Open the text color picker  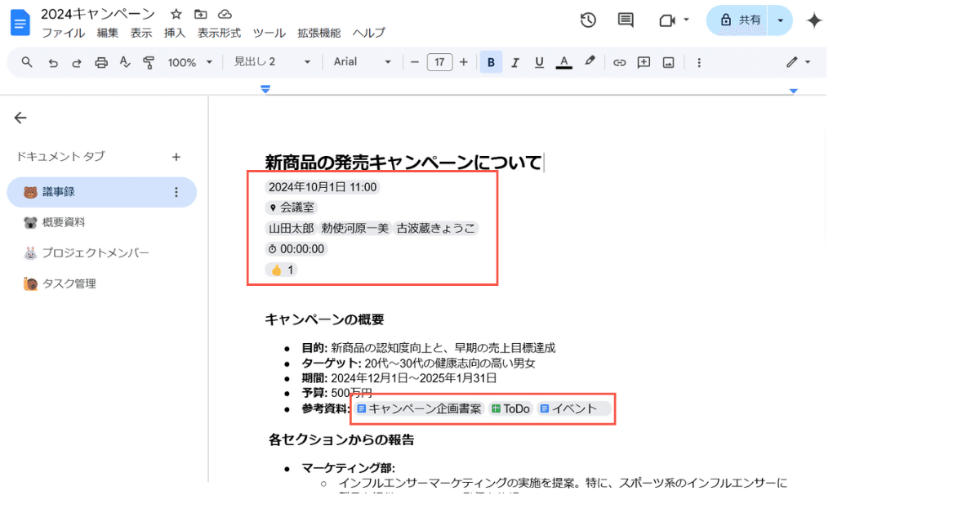(563, 62)
